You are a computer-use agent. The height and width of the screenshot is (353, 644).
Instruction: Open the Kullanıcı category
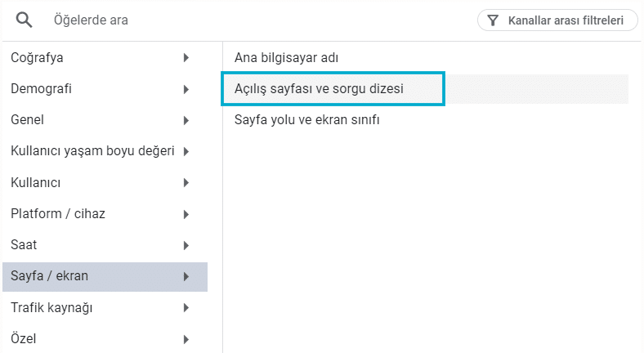coord(37,182)
